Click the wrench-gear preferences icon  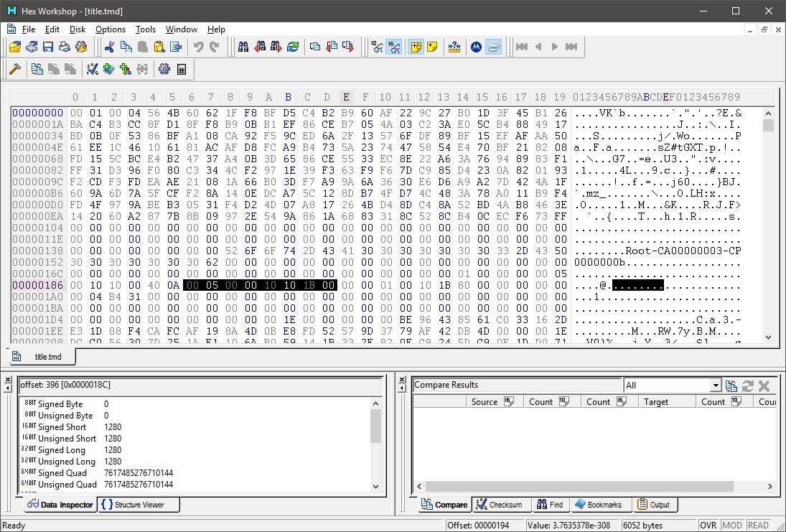(x=81, y=47)
